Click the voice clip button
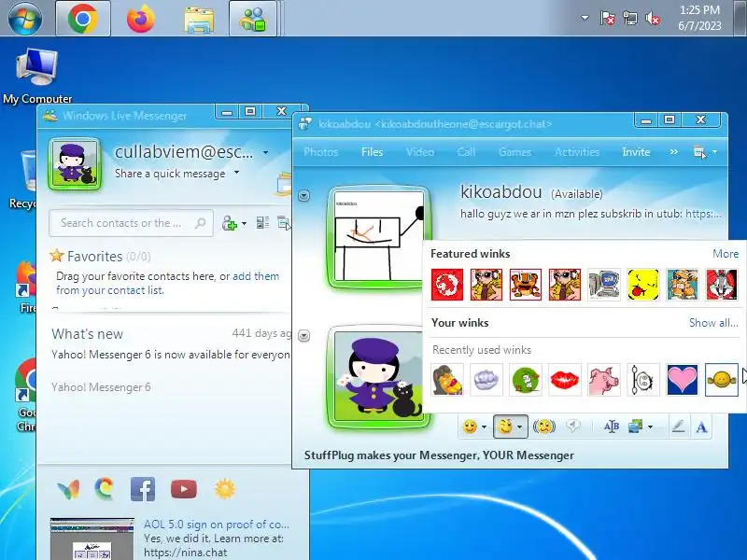The image size is (747, 560). point(573,427)
